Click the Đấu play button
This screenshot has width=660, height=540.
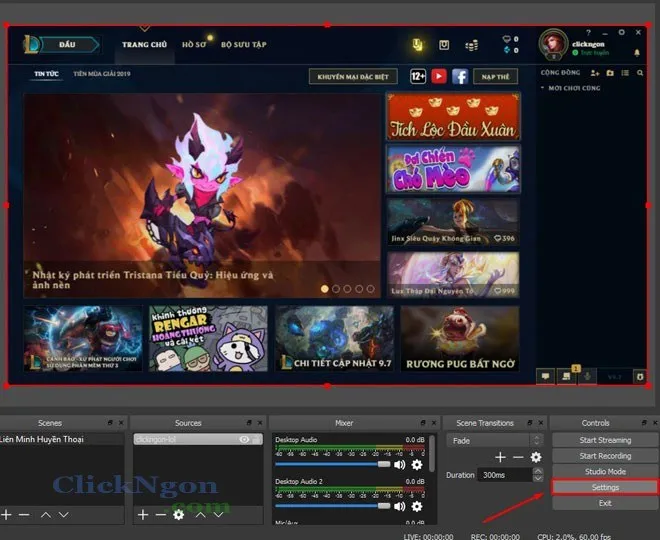(67, 44)
